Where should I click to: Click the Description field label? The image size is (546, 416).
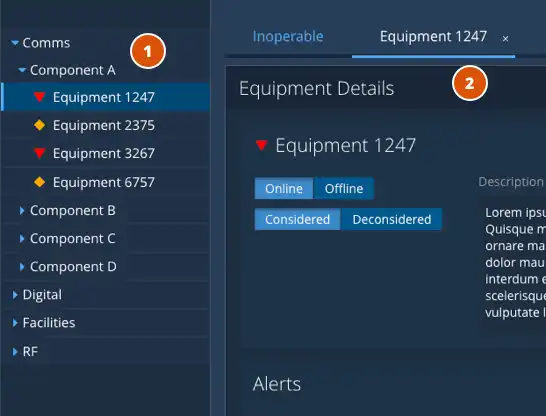pyautogui.click(x=511, y=182)
